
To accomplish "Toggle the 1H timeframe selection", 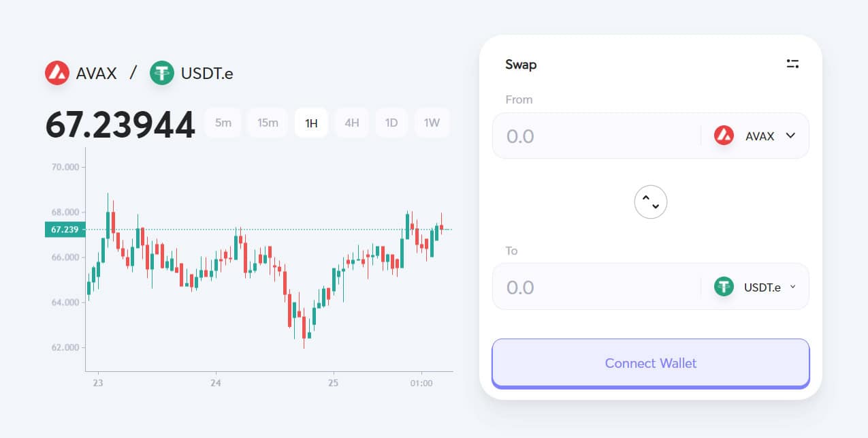I will 311,123.
